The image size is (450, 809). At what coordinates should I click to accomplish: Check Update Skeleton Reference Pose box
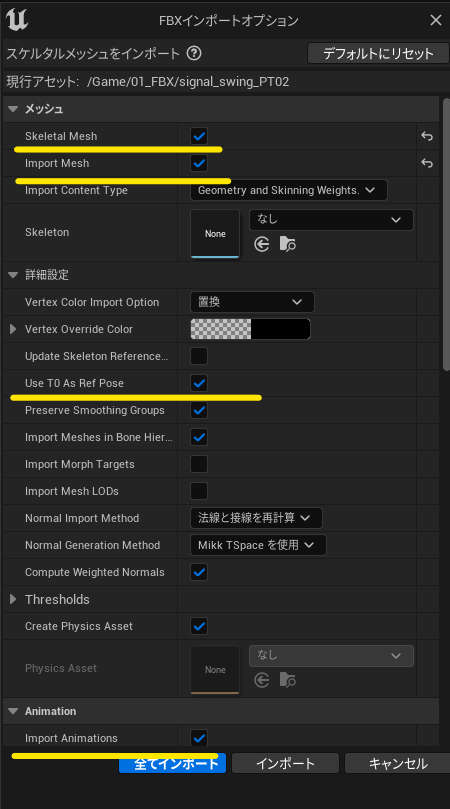tap(199, 356)
